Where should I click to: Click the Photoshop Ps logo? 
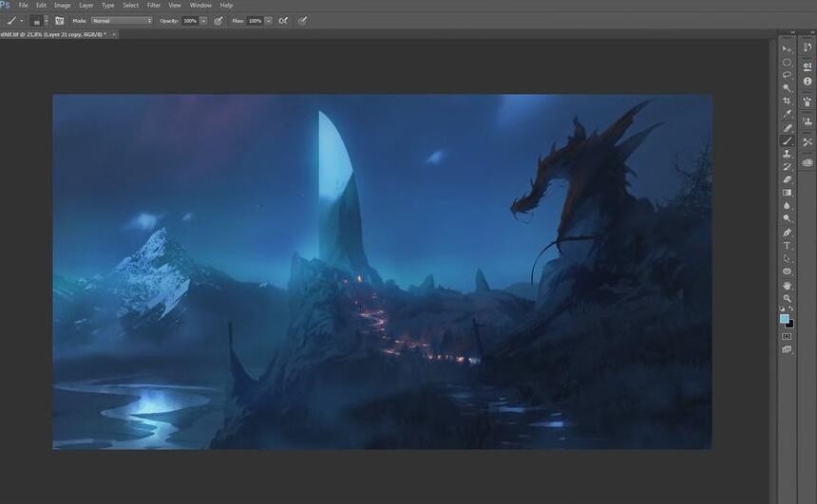pyautogui.click(x=5, y=5)
